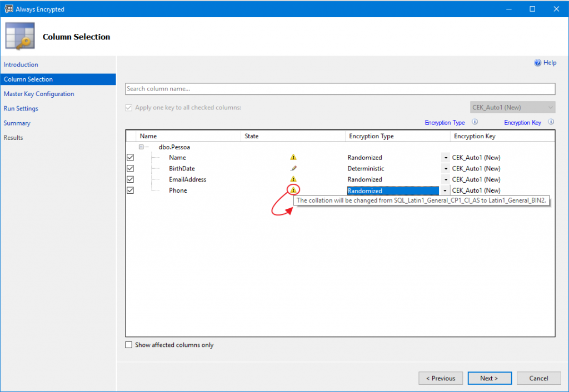The image size is (569, 392).
Task: Enable Show affected columns only
Action: click(128, 345)
